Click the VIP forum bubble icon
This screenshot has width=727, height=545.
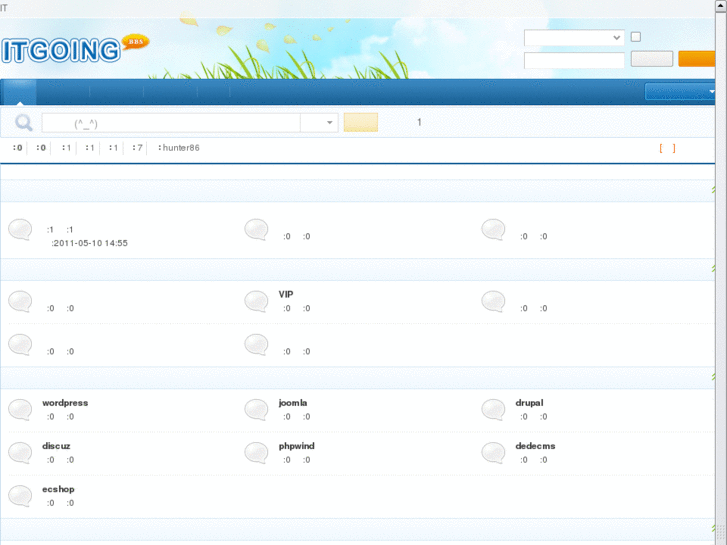click(x=256, y=301)
